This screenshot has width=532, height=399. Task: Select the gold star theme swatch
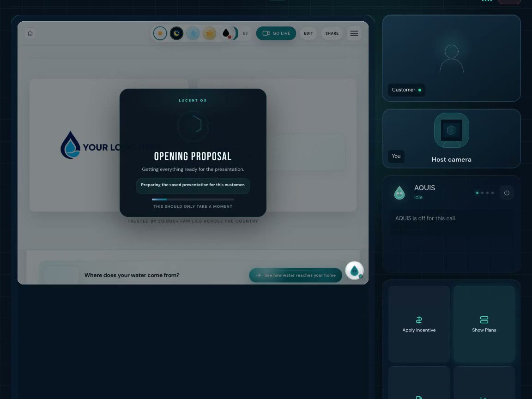[209, 33]
